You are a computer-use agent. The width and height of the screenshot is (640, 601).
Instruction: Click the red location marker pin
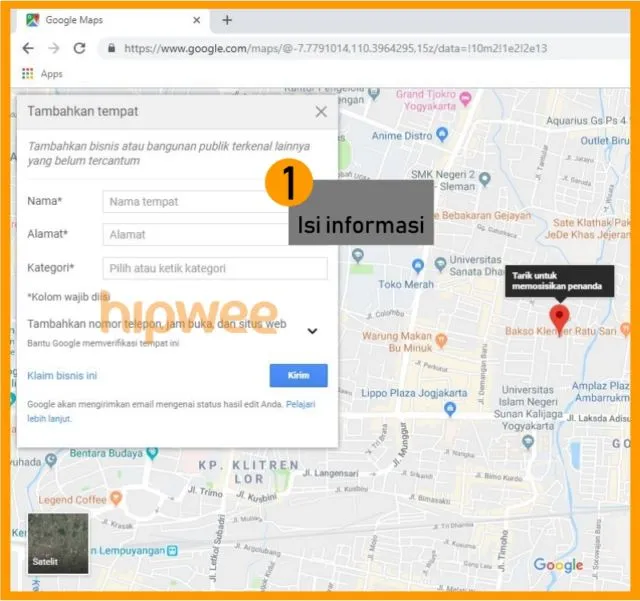pos(559,319)
